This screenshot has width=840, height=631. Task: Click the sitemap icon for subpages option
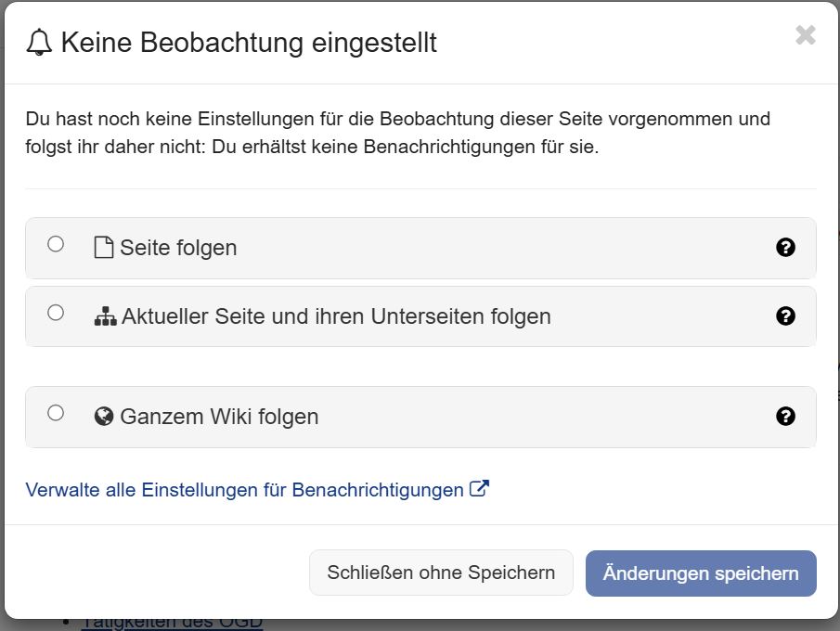[x=105, y=316]
